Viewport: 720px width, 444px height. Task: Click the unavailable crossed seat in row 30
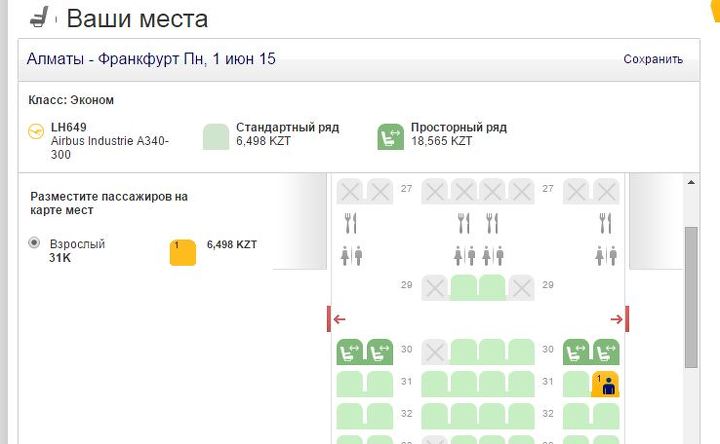pos(434,352)
